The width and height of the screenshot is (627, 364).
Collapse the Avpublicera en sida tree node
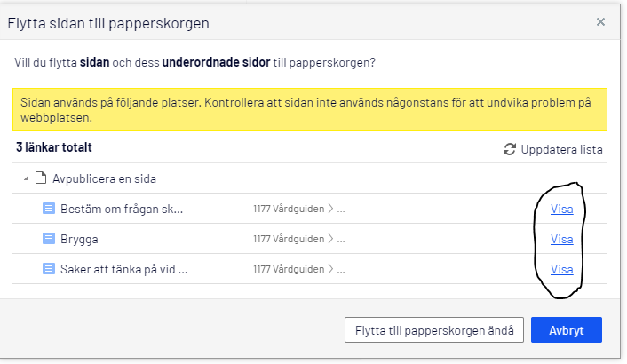point(27,179)
